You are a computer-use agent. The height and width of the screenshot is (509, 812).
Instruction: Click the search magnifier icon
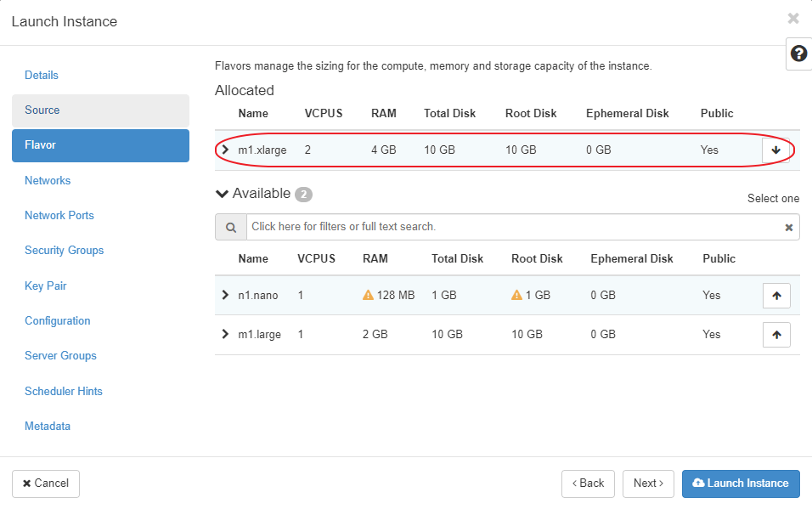point(230,227)
